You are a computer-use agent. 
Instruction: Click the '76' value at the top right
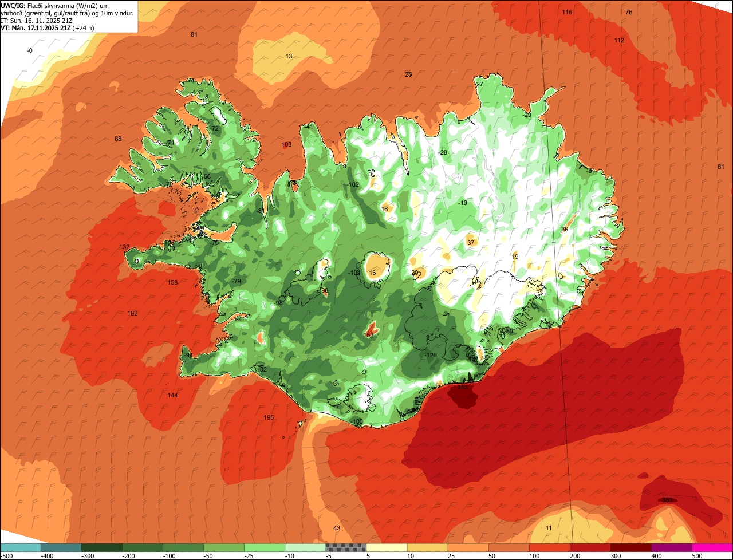click(629, 12)
